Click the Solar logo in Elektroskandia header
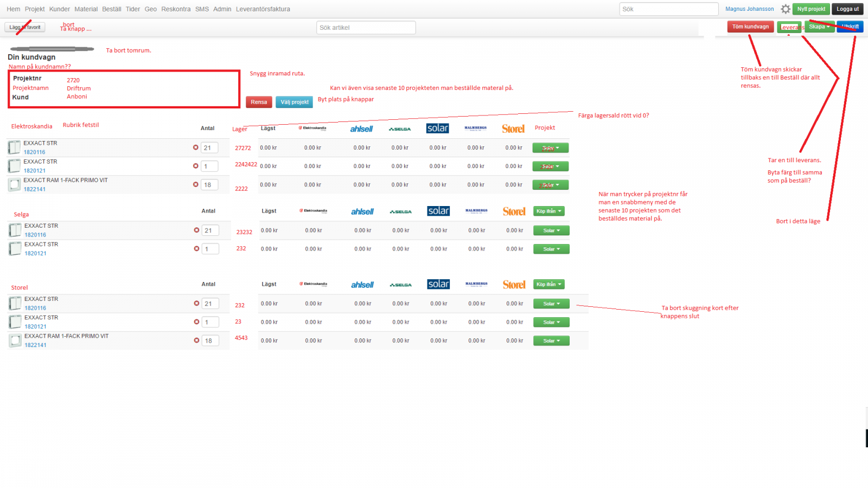This screenshot has height=488, width=868. [x=437, y=129]
